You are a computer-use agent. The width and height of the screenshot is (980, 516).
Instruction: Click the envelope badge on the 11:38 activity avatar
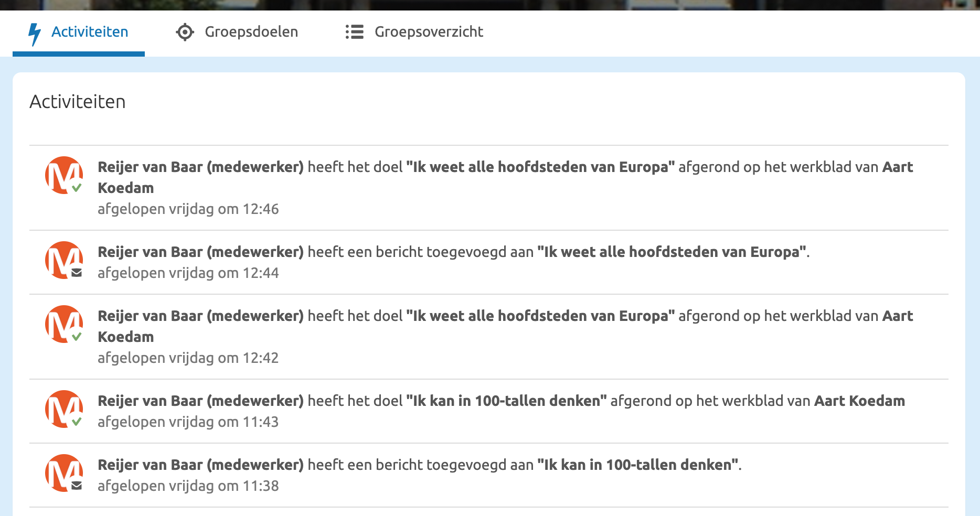coord(76,486)
